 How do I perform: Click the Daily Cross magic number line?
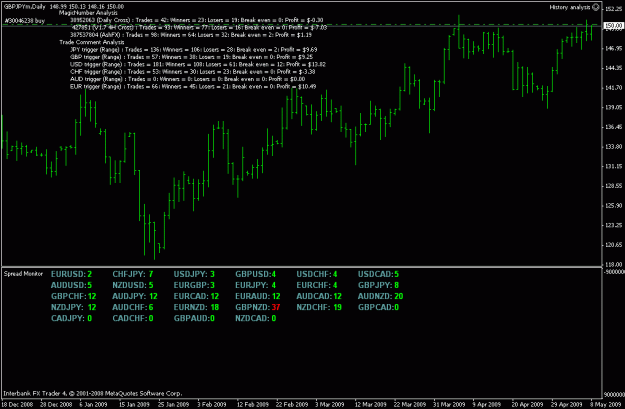coord(197,20)
